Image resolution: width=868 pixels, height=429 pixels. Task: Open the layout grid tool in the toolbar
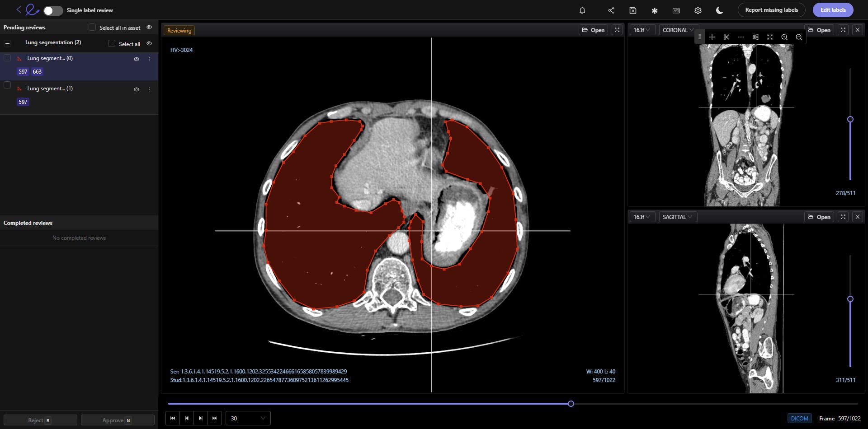755,37
